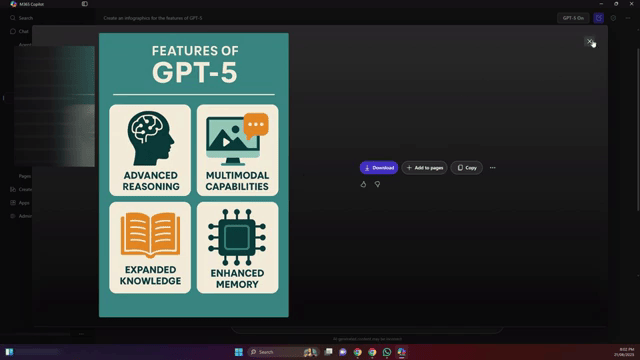
Task: Copy the generated image
Action: [x=467, y=168]
